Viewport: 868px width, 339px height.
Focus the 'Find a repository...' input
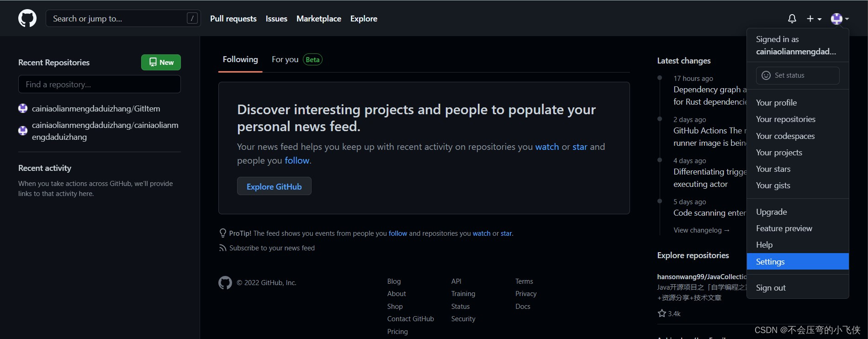[x=100, y=84]
